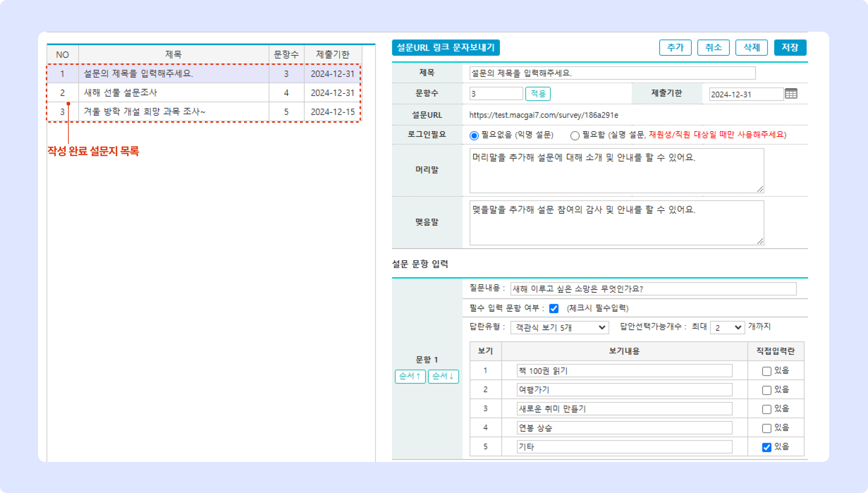Viewport: 868px width, 493px height.
Task: Uncheck direct input for option 5 기타
Action: click(766, 447)
